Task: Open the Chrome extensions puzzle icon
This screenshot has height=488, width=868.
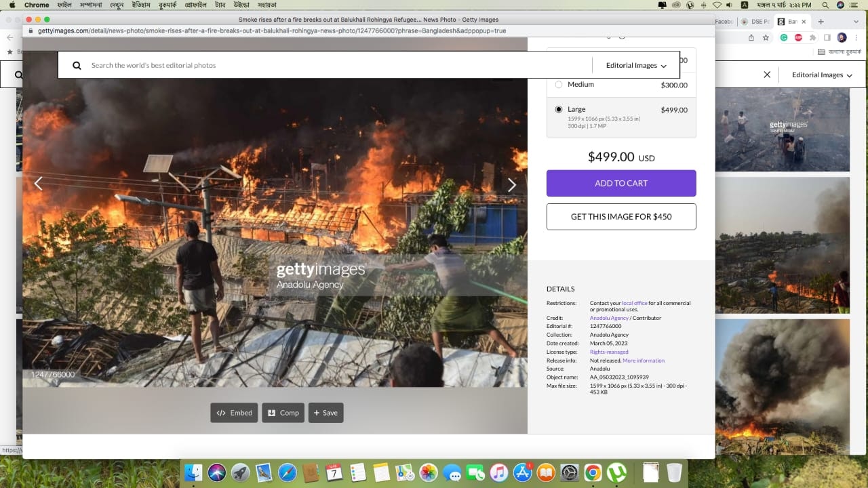Action: (812, 38)
